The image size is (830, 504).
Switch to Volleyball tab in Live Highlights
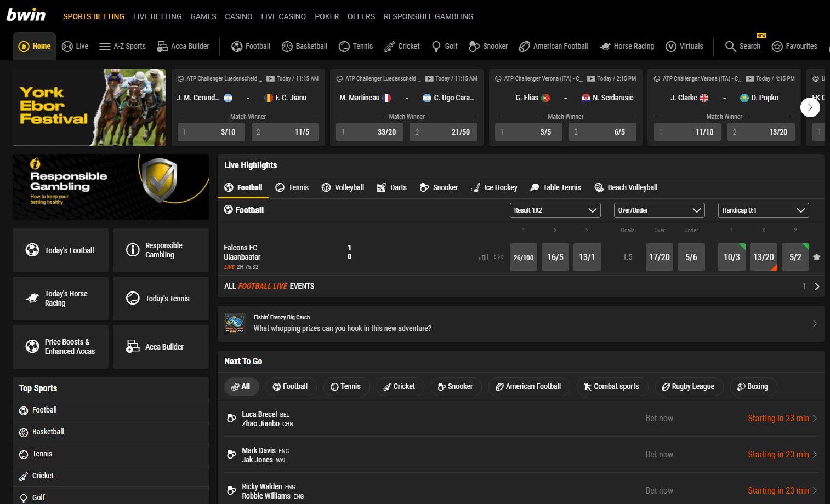343,187
